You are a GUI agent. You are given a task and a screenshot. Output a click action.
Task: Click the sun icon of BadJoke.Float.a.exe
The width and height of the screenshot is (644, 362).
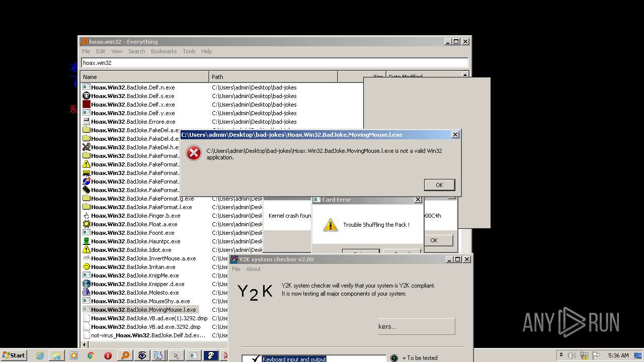tap(86, 224)
